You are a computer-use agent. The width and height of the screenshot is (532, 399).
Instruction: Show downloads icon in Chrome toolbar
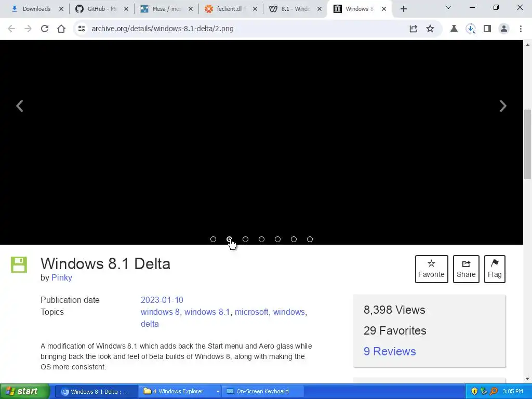(x=471, y=29)
